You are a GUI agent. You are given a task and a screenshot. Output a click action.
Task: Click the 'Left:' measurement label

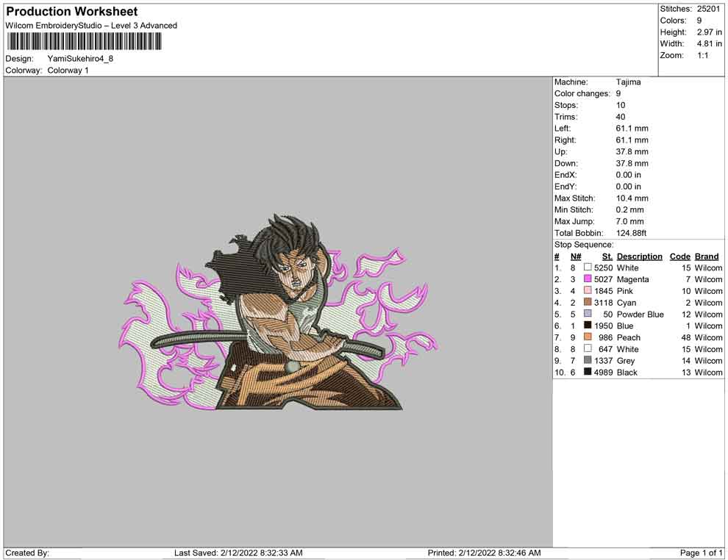563,129
